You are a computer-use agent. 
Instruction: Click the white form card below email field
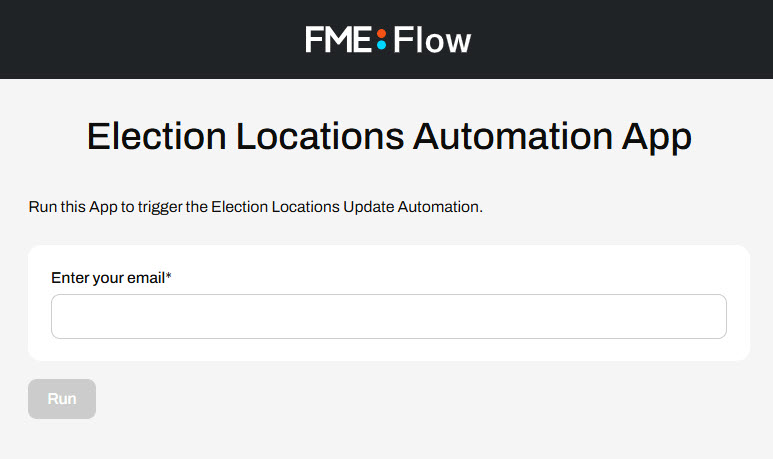[388, 350]
